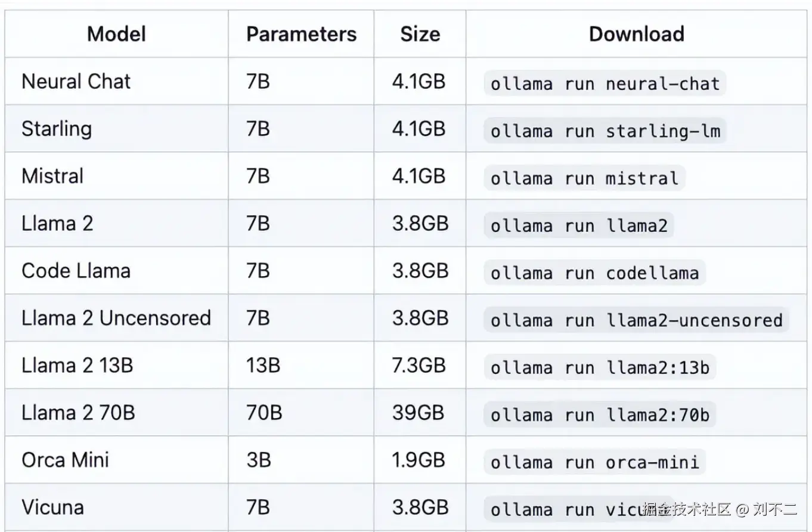The height and width of the screenshot is (532, 812).
Task: Click the "Starling" model name
Action: coord(57,129)
